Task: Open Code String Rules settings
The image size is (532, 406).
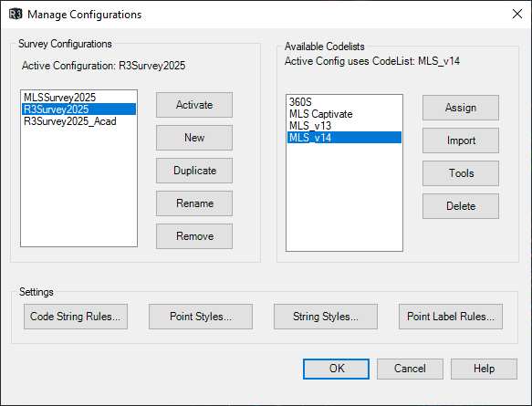Action: click(76, 317)
